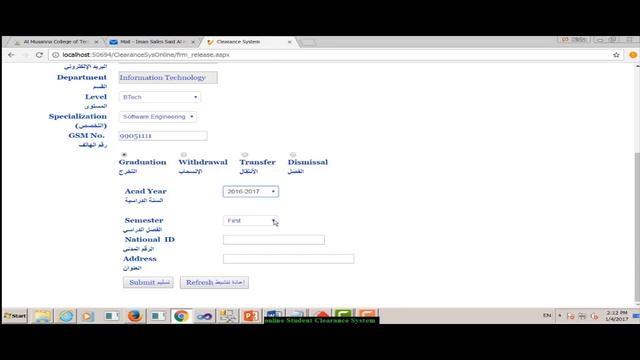640x360 pixels.
Task: Select the Dismissal radio button
Action: click(293, 155)
